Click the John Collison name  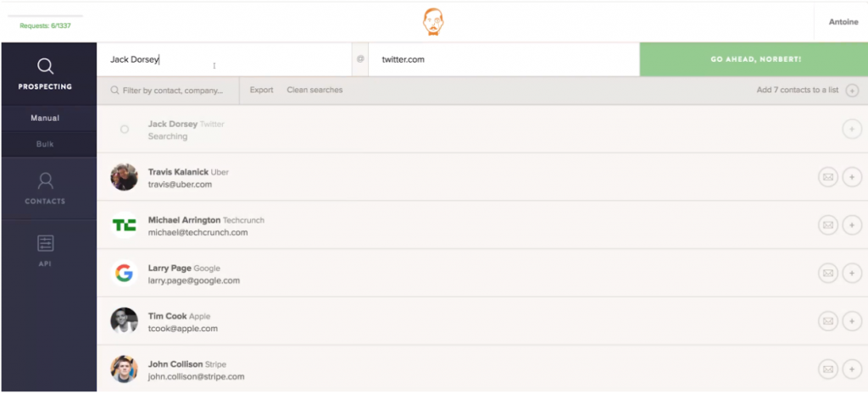pyautogui.click(x=175, y=364)
